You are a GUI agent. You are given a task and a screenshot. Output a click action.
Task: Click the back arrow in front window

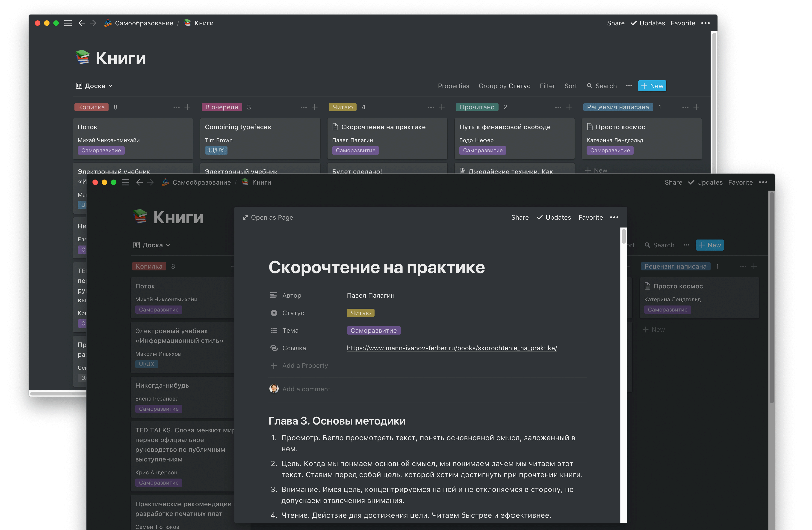[x=139, y=182]
